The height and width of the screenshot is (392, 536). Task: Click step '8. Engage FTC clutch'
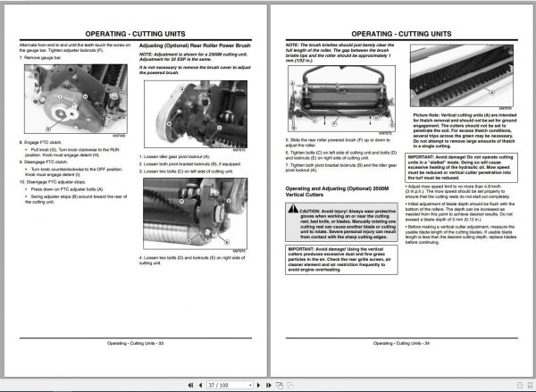[40, 142]
